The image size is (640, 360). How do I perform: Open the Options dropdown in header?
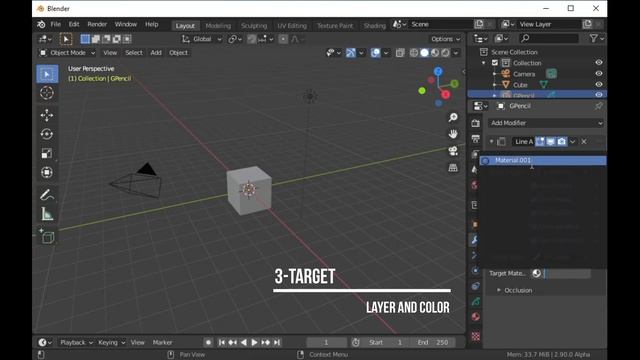445,39
